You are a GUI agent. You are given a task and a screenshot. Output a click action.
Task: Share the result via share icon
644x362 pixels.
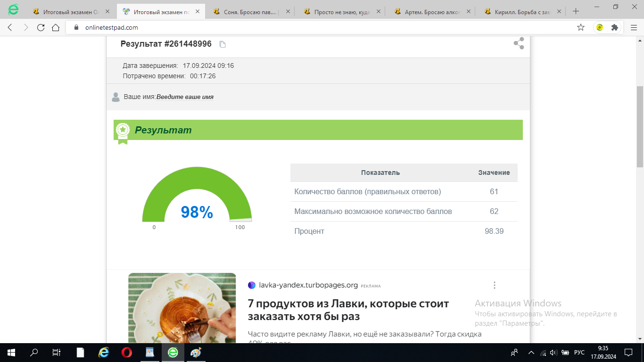(x=519, y=43)
